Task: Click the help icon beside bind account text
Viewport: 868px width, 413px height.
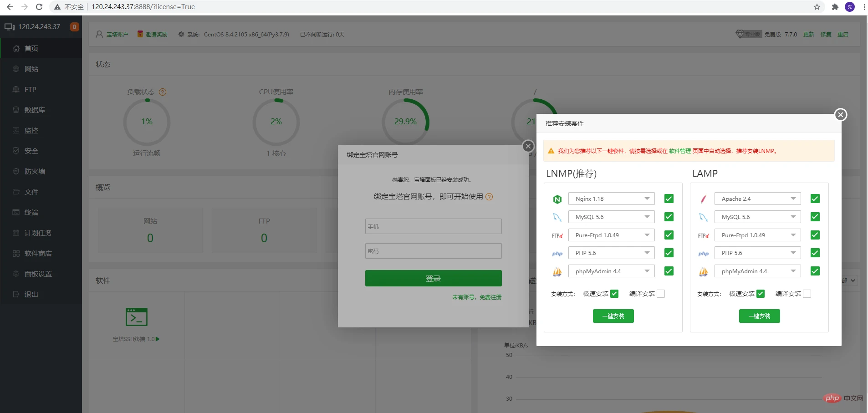Action: [489, 197]
